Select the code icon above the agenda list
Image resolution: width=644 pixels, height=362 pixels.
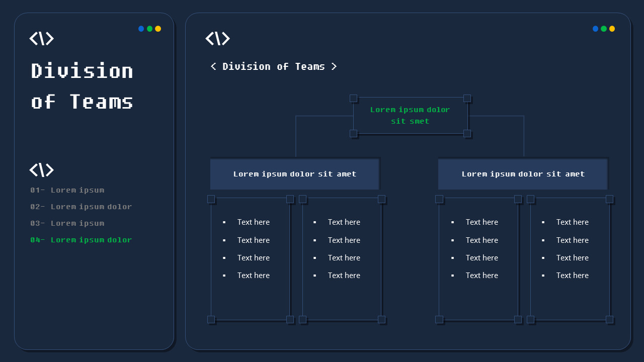pos(42,170)
